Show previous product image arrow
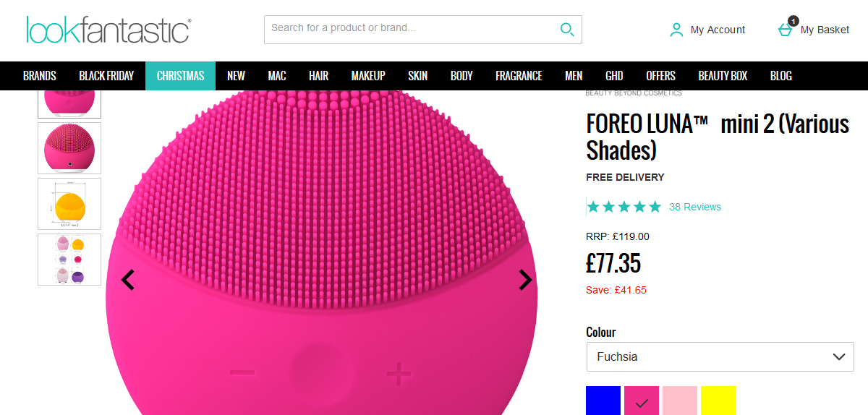868x415 pixels. 128,280
